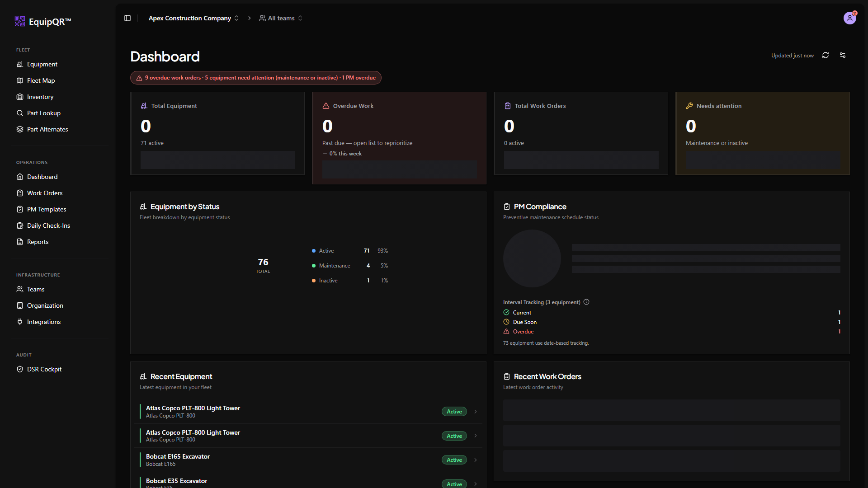
Task: Open the Needs attention card
Action: 763,133
